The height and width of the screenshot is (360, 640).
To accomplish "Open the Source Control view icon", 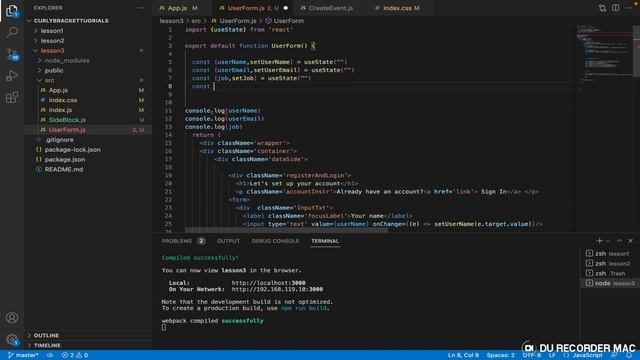I will pyautogui.click(x=12, y=54).
